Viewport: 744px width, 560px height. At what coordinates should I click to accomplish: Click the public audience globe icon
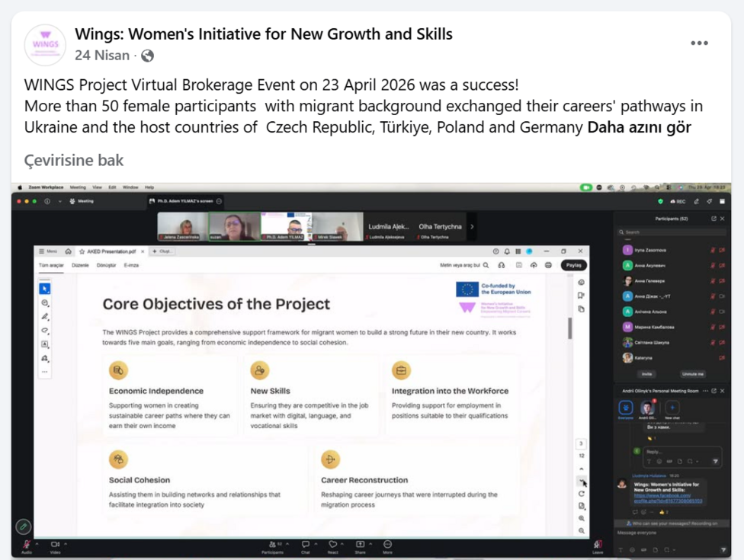[148, 56]
